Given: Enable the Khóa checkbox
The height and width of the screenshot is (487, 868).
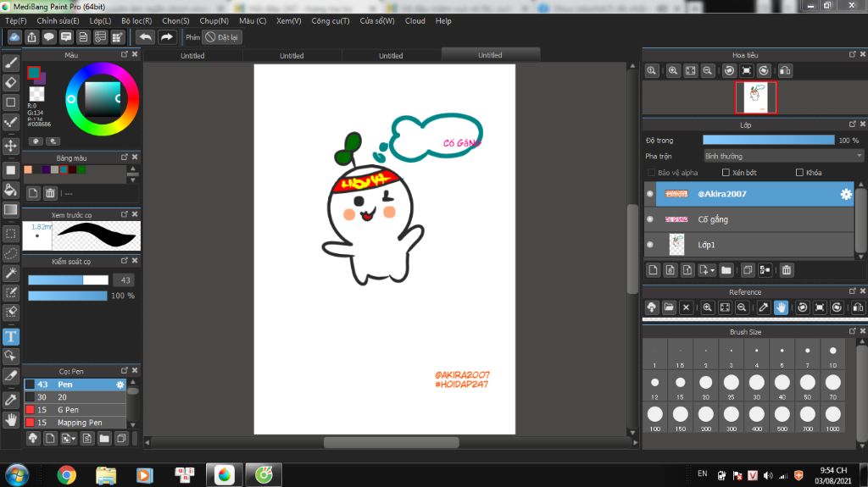Looking at the screenshot, I should tap(799, 173).
